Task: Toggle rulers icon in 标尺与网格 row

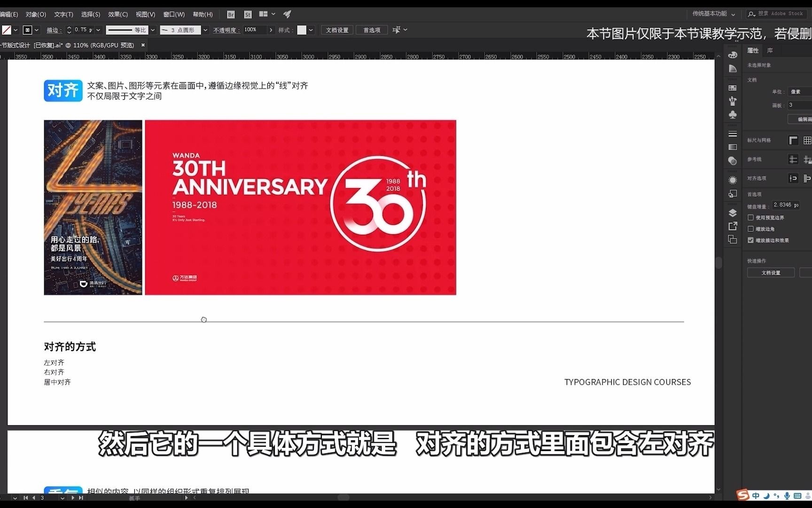Action: [x=793, y=140]
